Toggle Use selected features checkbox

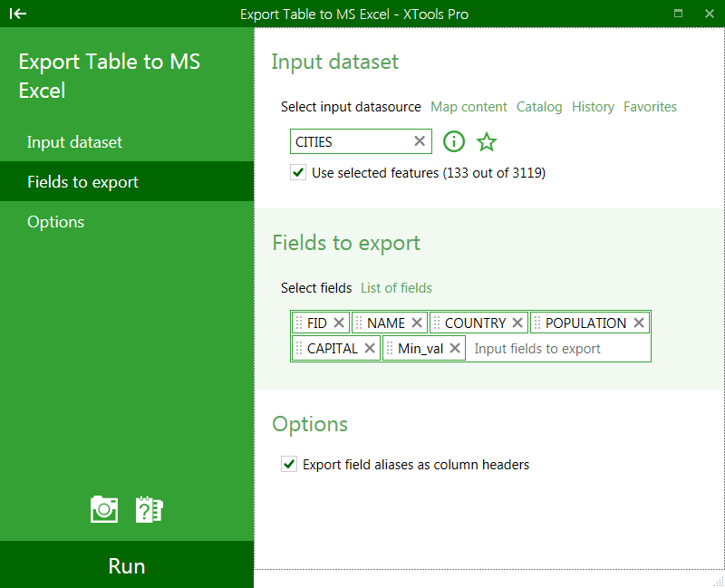[x=298, y=172]
